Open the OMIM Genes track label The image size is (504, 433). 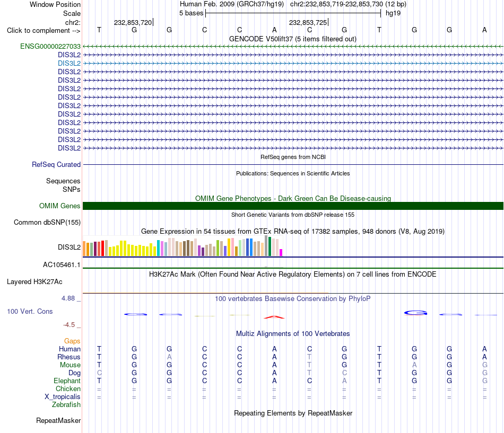pyautogui.click(x=60, y=206)
